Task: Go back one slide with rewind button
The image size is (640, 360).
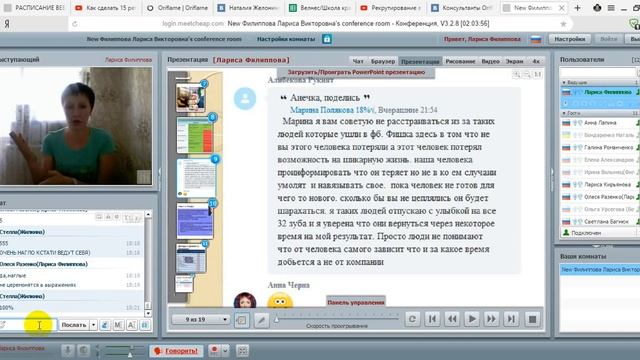Action: [452, 319]
